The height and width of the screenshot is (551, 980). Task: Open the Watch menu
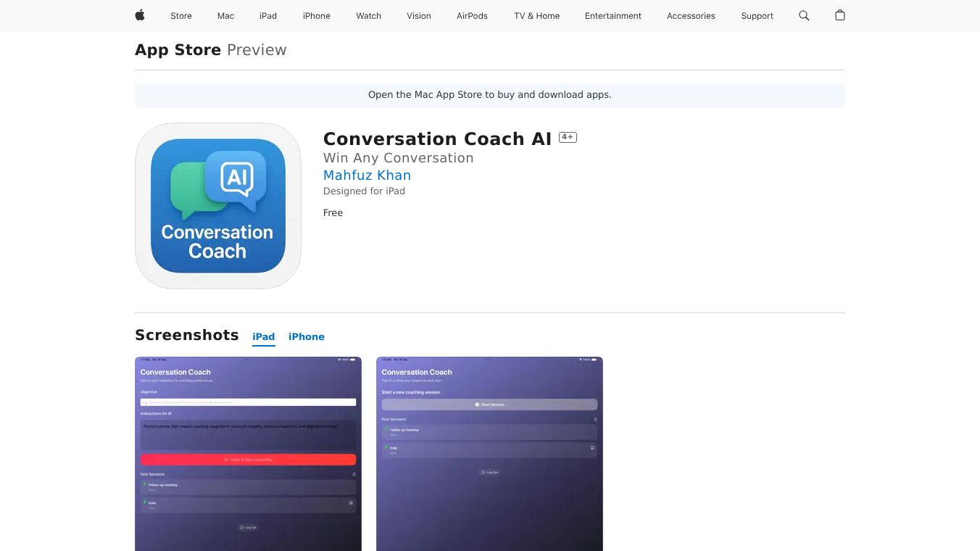369,16
